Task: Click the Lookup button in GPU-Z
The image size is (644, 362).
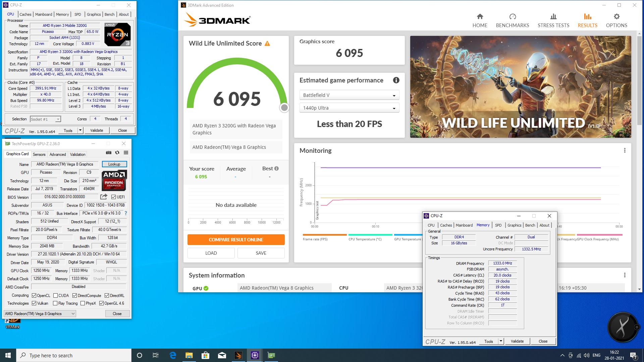Action: click(x=114, y=164)
